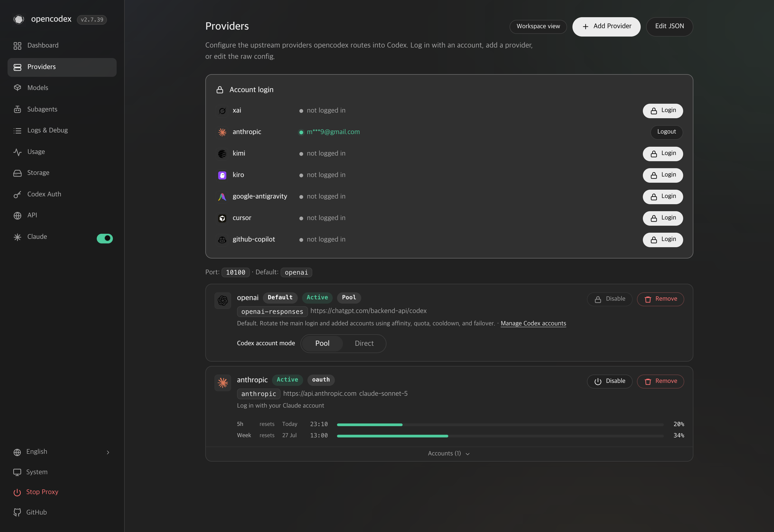The width and height of the screenshot is (774, 532).
Task: Click the anthropic logo in Account login
Action: pos(222,132)
